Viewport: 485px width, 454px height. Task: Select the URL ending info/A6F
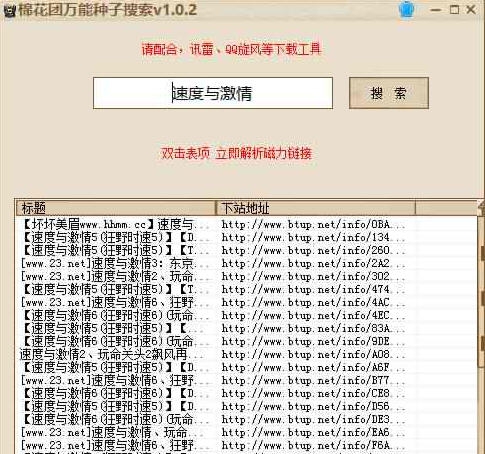click(x=313, y=367)
